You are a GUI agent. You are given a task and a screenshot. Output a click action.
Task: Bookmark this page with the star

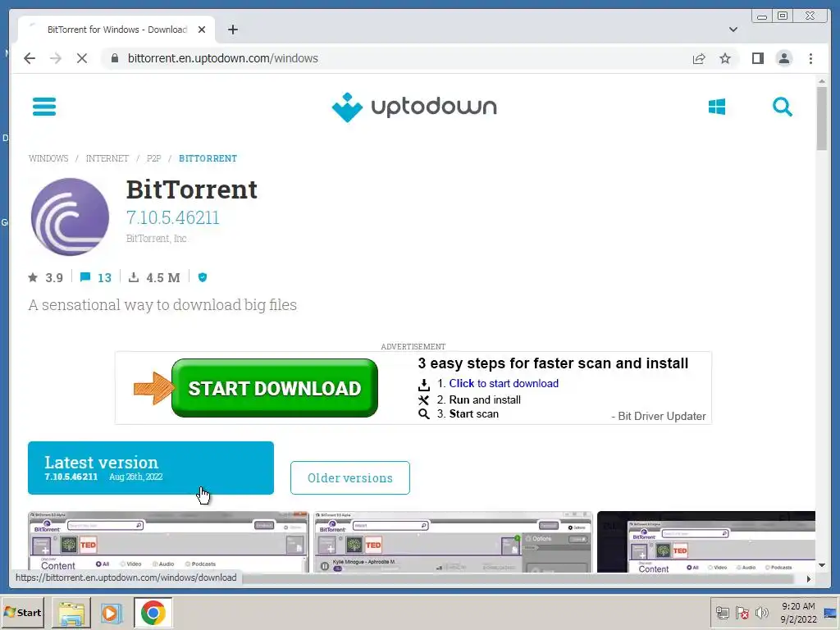(725, 58)
